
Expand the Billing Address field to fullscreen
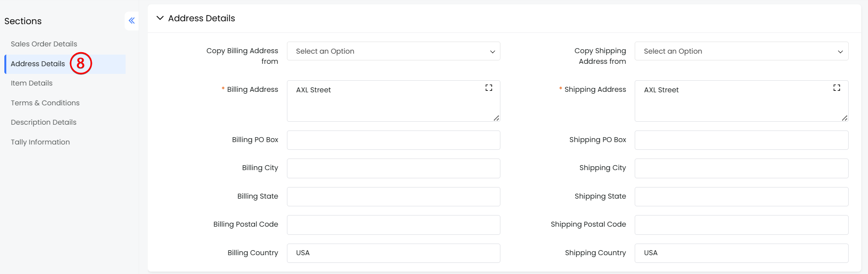[489, 88]
